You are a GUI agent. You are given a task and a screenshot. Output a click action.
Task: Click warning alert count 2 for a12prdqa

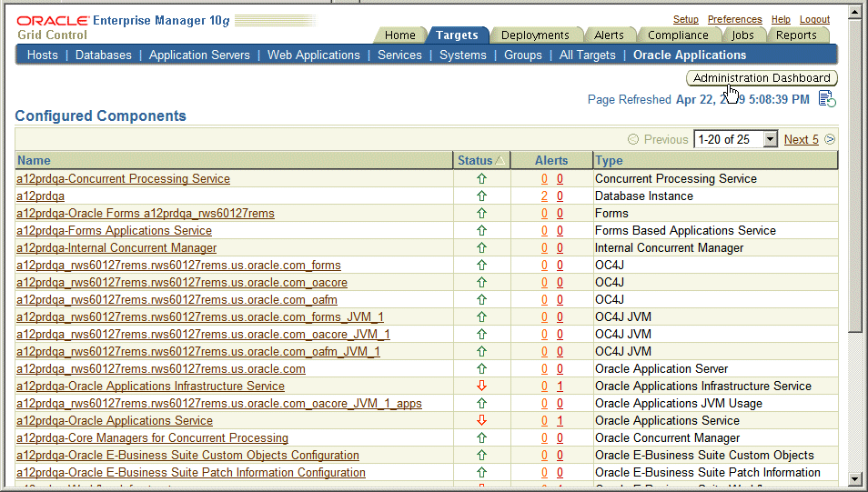tap(544, 196)
